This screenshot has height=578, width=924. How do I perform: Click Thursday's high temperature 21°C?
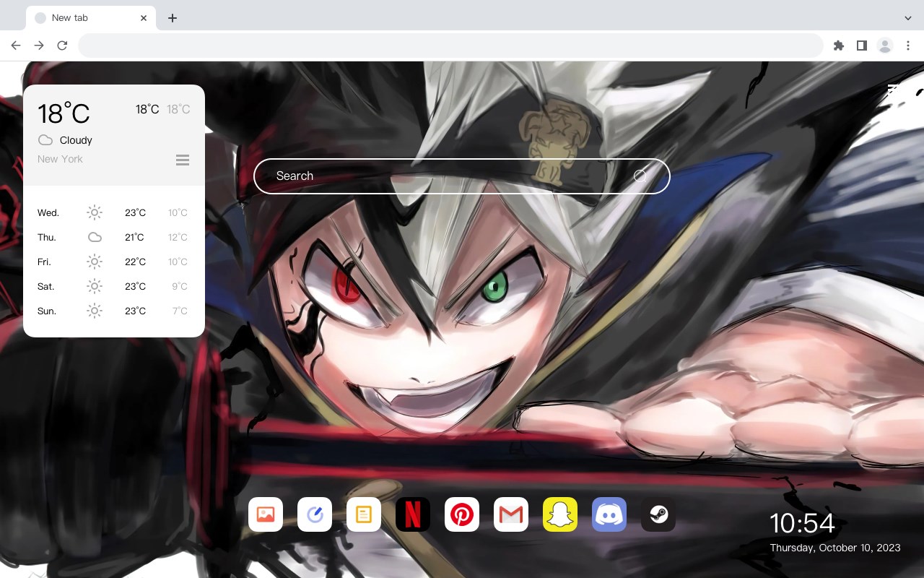[x=134, y=237]
